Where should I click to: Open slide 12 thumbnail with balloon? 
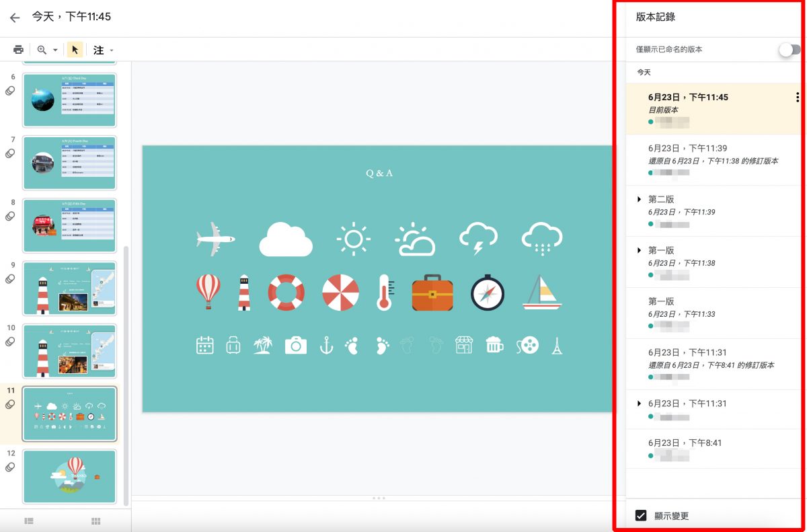pos(69,476)
